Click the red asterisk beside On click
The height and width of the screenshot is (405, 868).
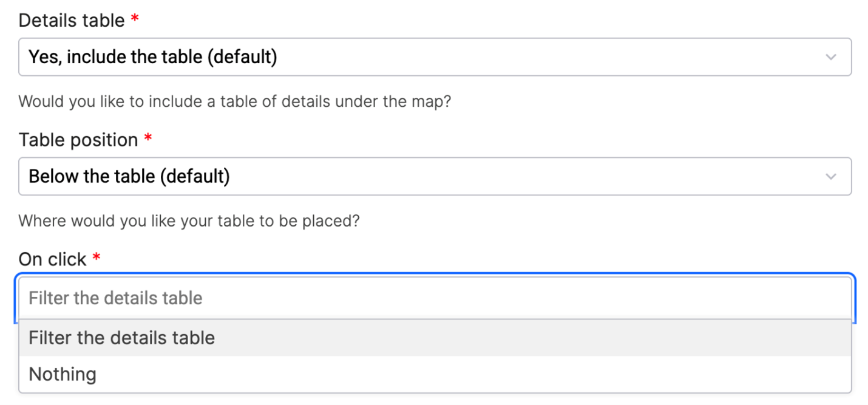pyautogui.click(x=96, y=257)
